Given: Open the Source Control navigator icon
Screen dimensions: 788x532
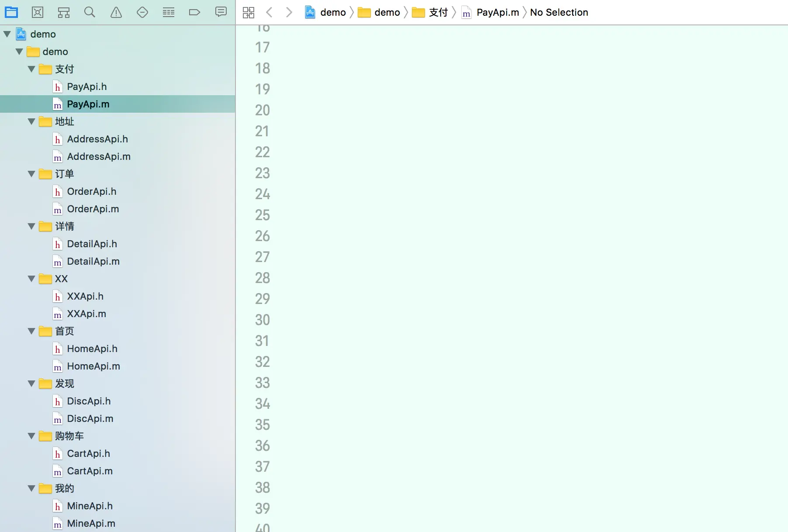Looking at the screenshot, I should tap(38, 12).
